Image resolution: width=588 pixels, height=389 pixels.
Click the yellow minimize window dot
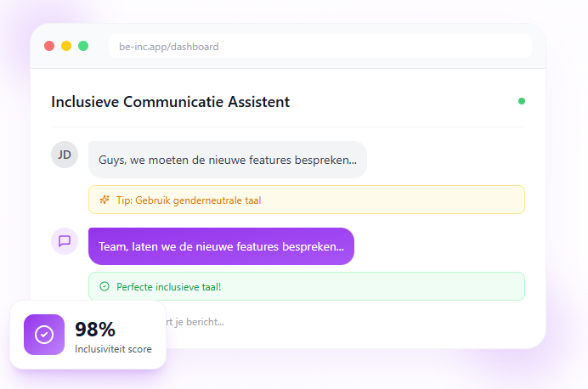pos(66,46)
